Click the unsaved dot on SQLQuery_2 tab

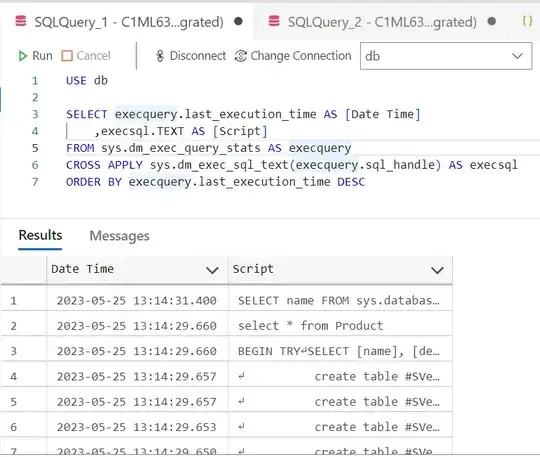[x=491, y=21]
